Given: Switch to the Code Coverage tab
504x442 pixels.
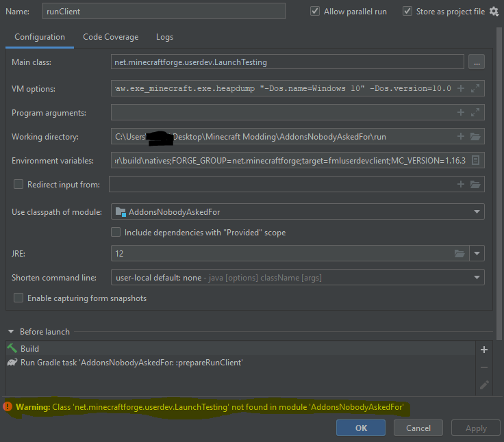Looking at the screenshot, I should (110, 37).
